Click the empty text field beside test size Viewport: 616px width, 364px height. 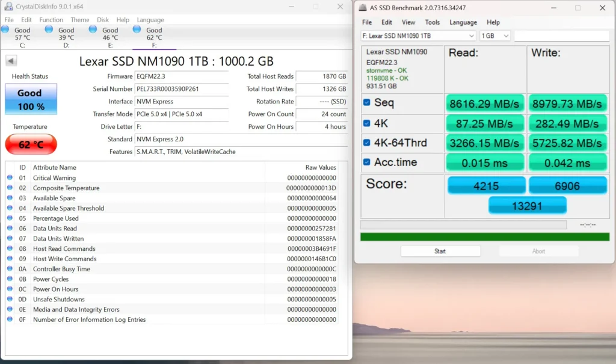[562, 35]
